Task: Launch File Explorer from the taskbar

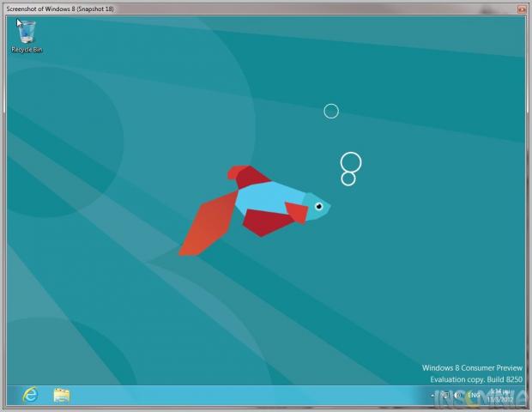Action: [x=62, y=396]
